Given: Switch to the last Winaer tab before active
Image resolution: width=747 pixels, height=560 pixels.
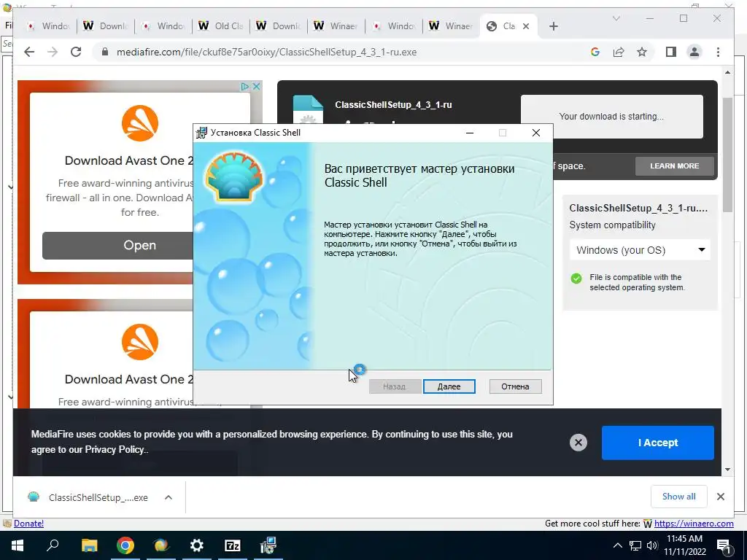Looking at the screenshot, I should (451, 26).
